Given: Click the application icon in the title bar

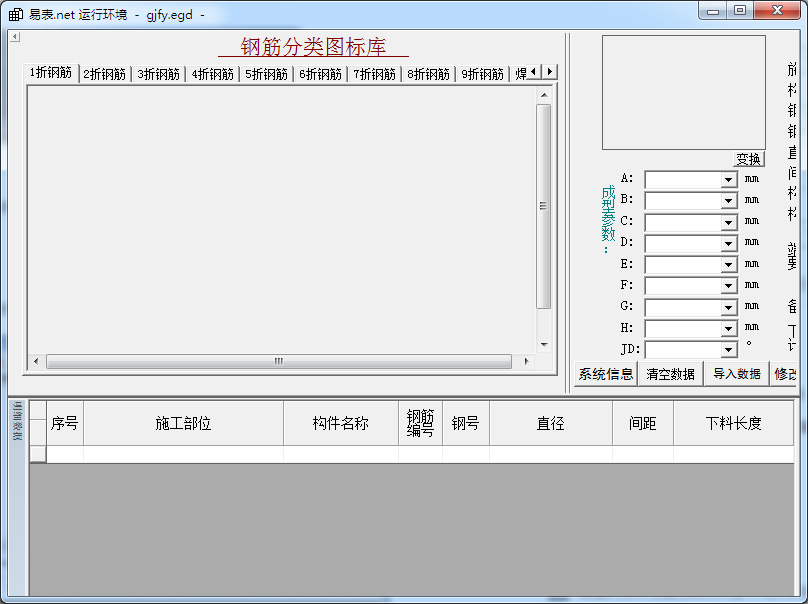Looking at the screenshot, I should [x=16, y=14].
